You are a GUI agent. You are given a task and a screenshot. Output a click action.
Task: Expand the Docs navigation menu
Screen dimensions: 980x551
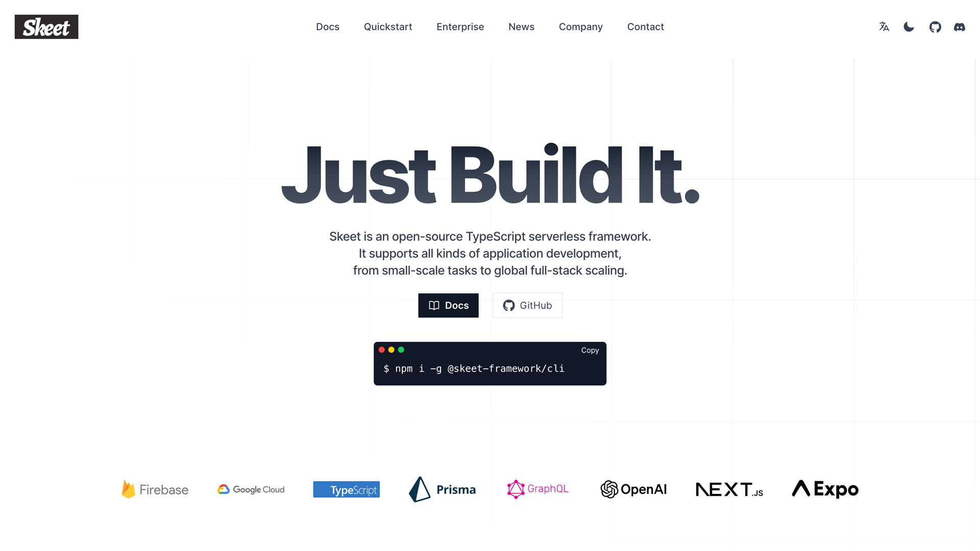pos(327,27)
